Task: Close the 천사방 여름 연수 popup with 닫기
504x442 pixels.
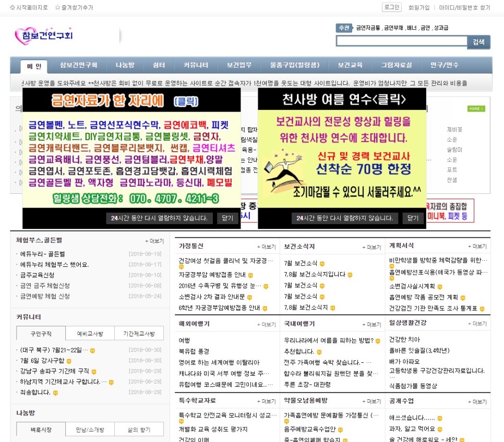Action: (413, 218)
